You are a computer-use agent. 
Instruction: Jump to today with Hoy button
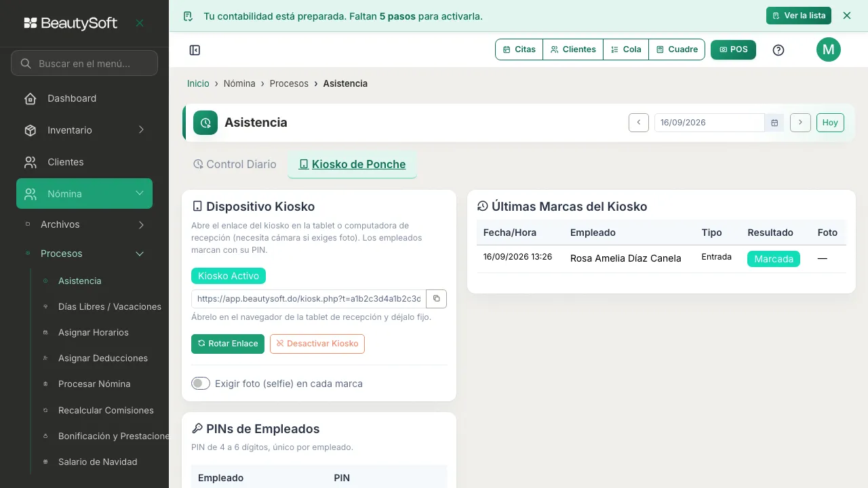(x=830, y=123)
